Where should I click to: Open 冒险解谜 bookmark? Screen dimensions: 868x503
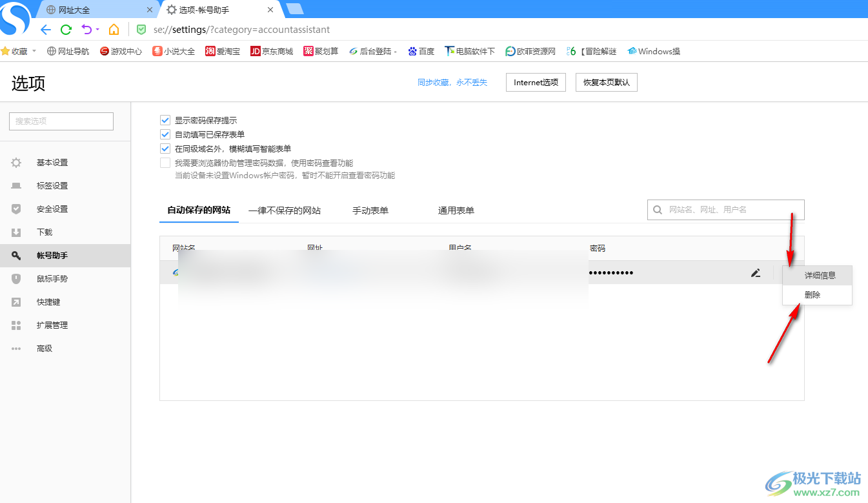[x=591, y=51]
